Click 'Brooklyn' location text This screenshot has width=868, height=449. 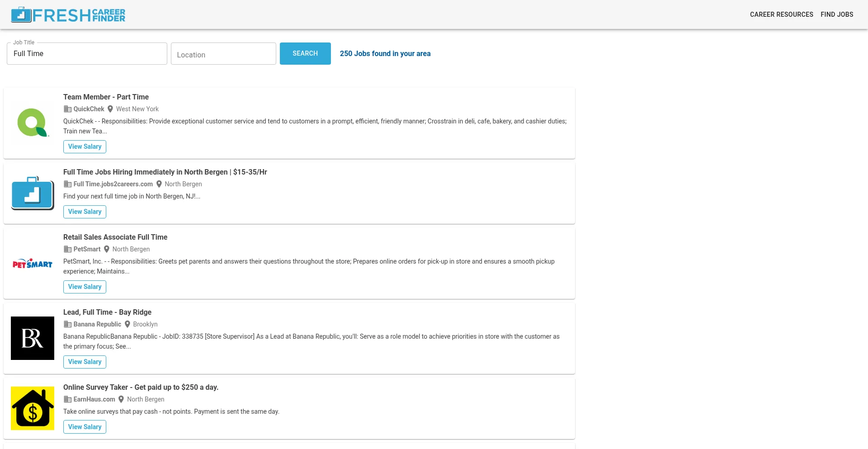[x=145, y=324]
